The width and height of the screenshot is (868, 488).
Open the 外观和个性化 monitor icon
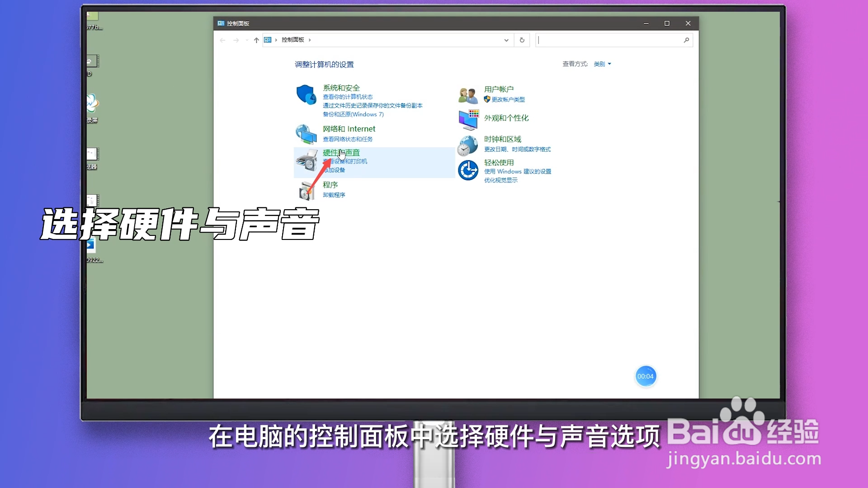pyautogui.click(x=469, y=120)
